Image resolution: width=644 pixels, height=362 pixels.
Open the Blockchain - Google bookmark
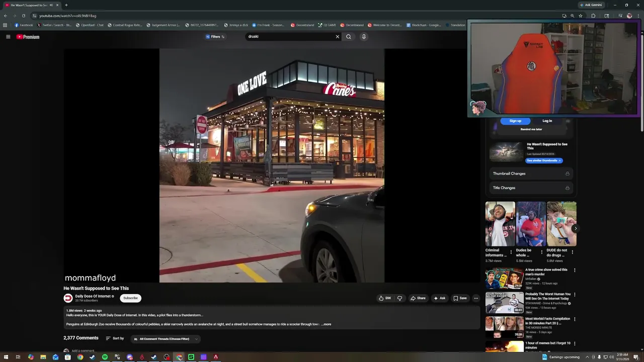click(x=424, y=25)
